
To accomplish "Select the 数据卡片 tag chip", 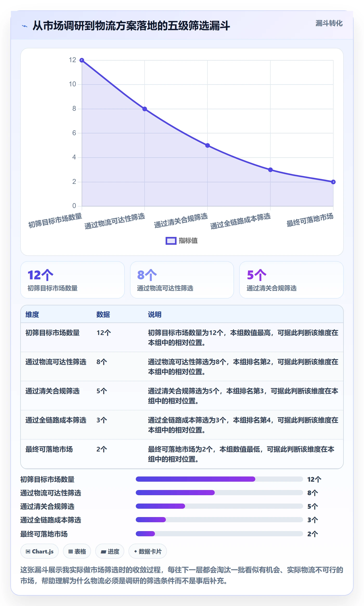I will 148,551.
